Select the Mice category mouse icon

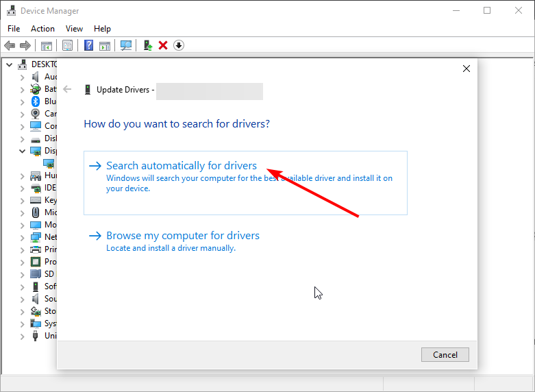[x=36, y=212]
